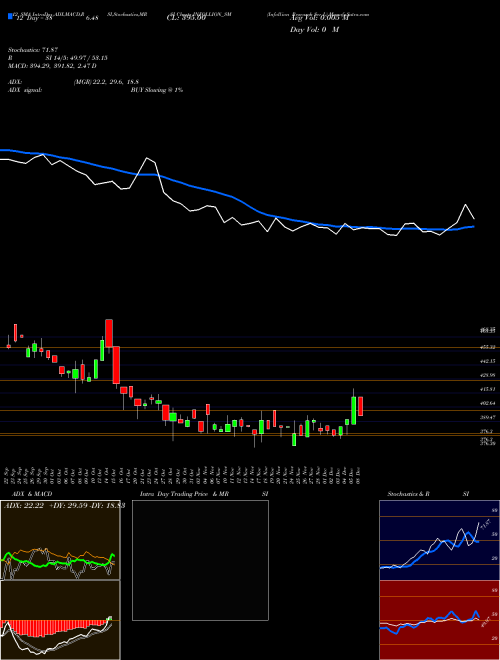This screenshot has height=660, width=500.
Task: Click the empty Intra Day Trading Price panel
Action: (200, 560)
